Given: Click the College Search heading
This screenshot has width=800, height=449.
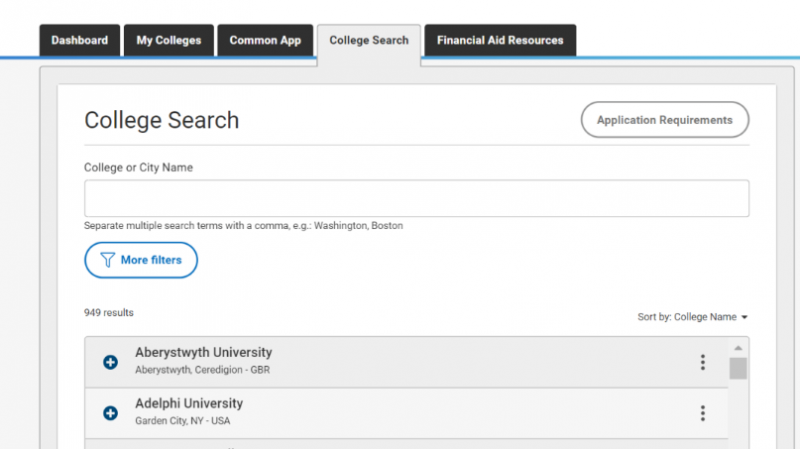Looking at the screenshot, I should click(162, 120).
